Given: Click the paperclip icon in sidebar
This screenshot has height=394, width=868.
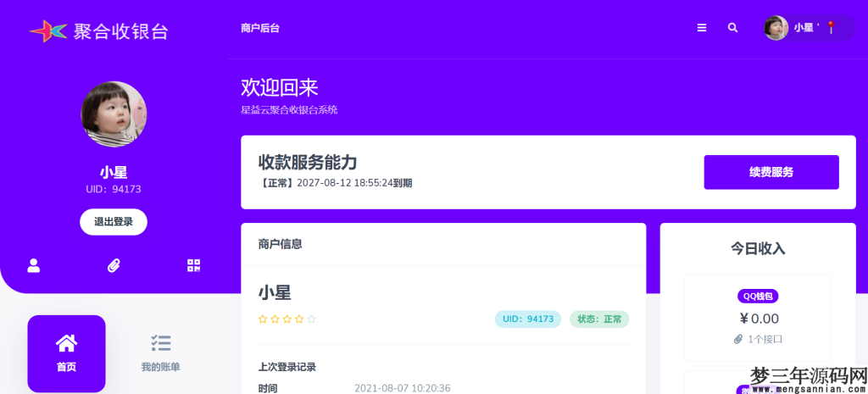Looking at the screenshot, I should pos(114,265).
